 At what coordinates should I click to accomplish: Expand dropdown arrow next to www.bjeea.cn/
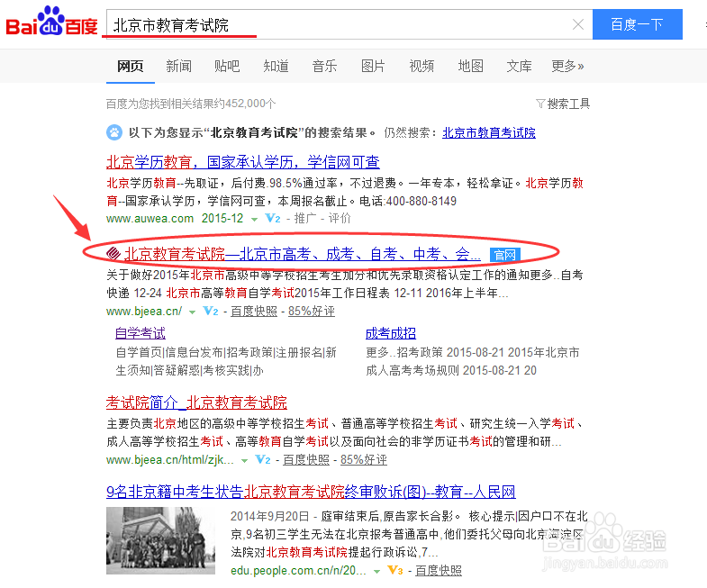click(192, 312)
